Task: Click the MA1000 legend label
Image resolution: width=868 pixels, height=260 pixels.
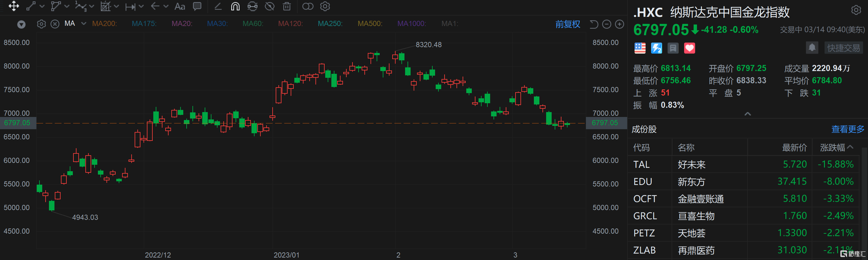Action: pos(412,24)
